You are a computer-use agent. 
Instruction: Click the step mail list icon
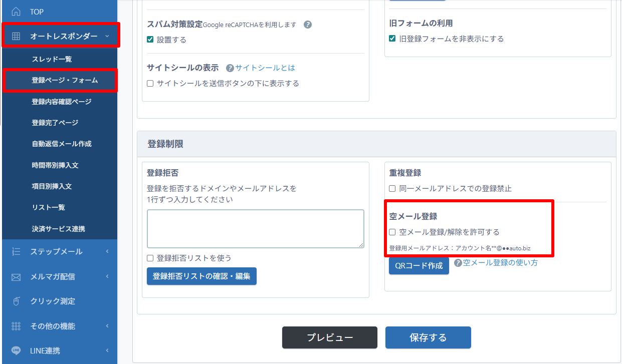[x=16, y=252]
